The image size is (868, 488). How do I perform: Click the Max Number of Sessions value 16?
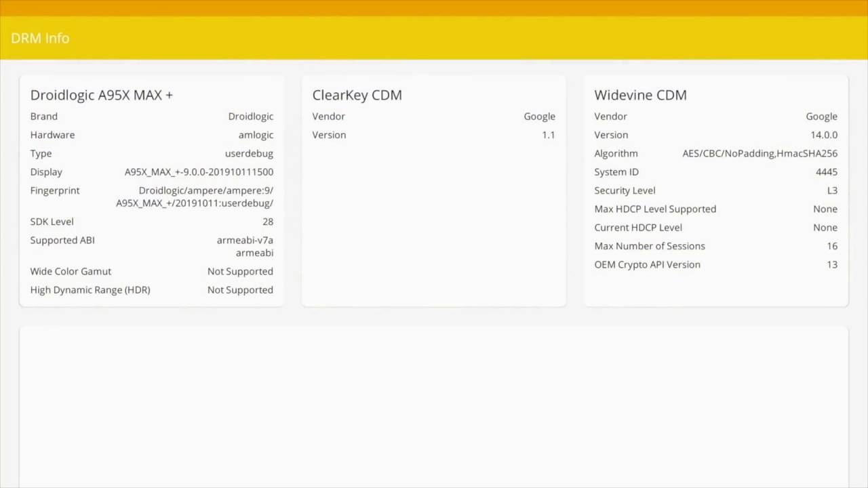(832, 246)
